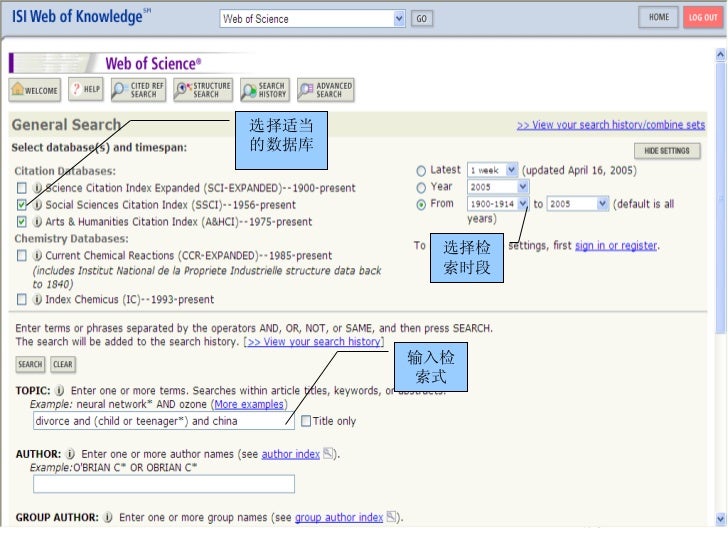
Task: Show info for Index Chemicus
Action: (37, 299)
